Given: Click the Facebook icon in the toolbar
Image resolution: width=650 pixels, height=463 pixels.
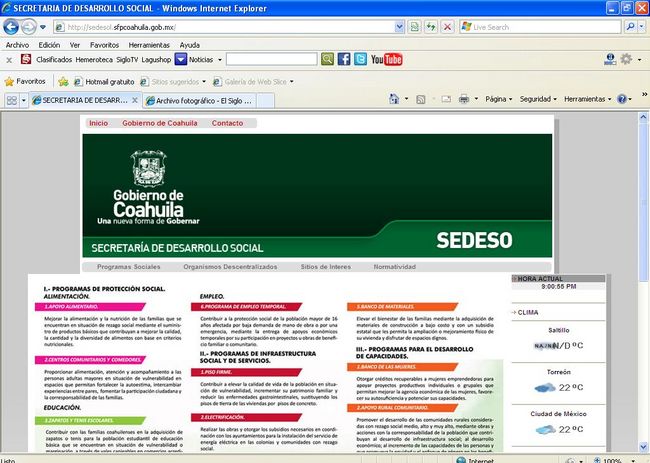Looking at the screenshot, I should (x=344, y=59).
